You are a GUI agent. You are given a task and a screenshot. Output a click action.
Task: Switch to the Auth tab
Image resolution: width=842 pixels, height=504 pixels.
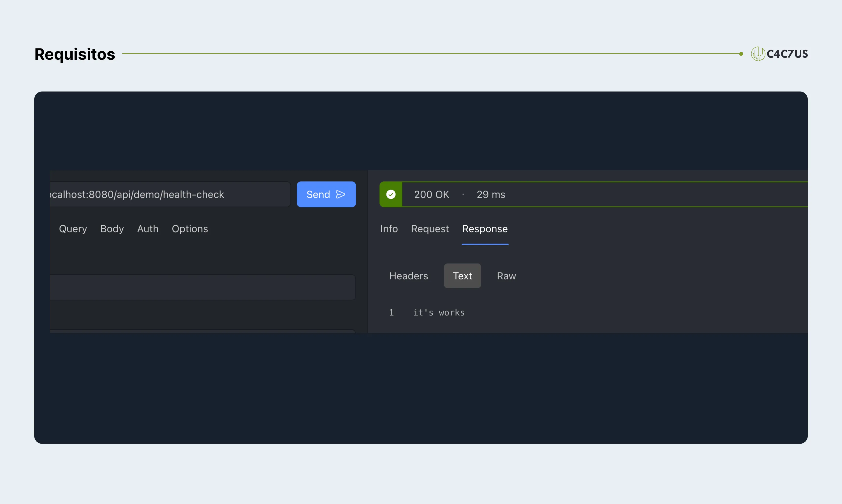148,229
